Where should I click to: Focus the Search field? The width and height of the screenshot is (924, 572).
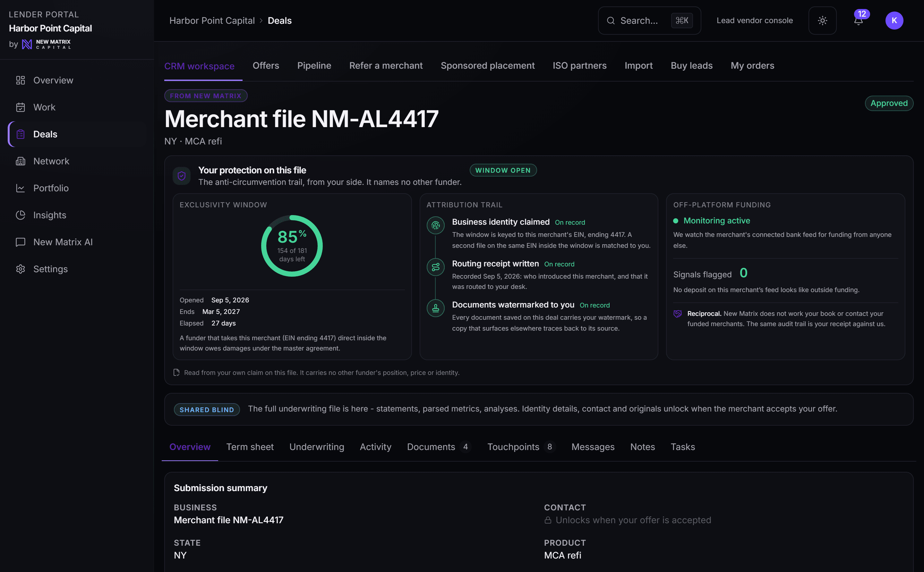click(649, 21)
